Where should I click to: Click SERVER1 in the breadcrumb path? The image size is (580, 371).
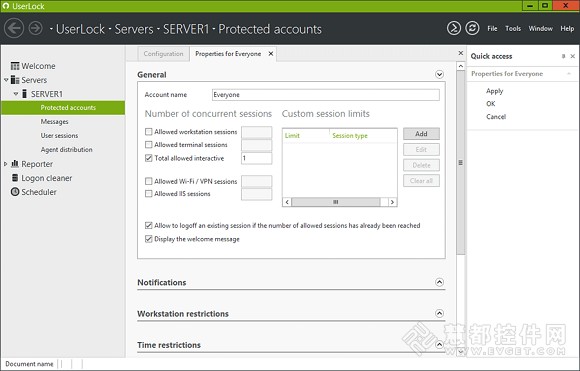[x=186, y=29]
